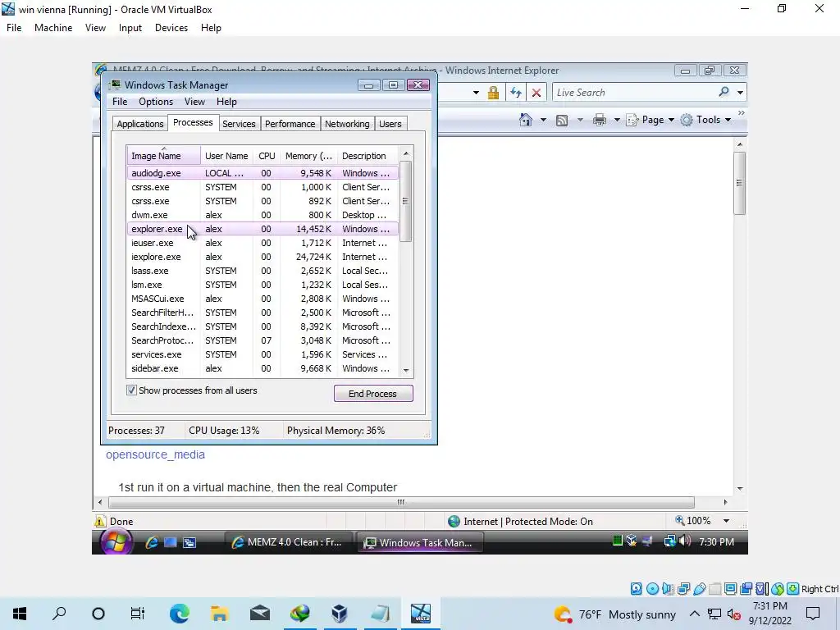Uncheck Show processes from all users
The height and width of the screenshot is (630, 840).
coord(131,390)
